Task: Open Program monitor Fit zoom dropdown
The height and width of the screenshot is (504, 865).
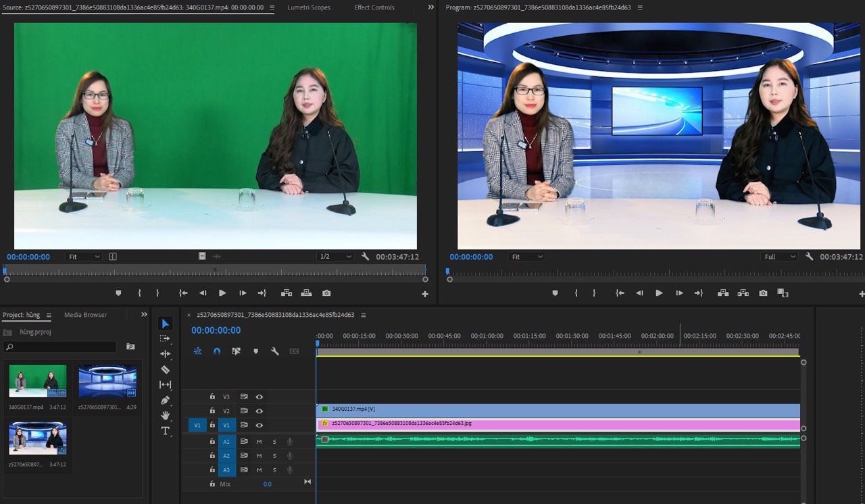Action: pos(526,257)
